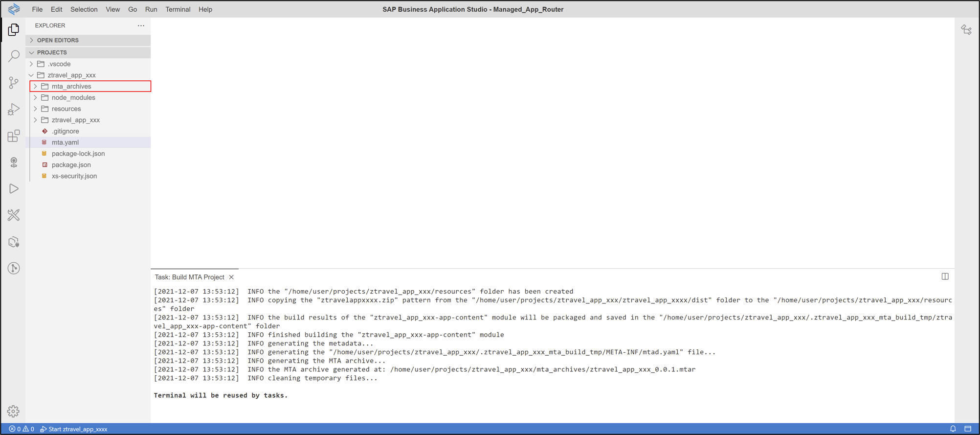The image size is (980, 435).
Task: Open the Help menu
Action: 205,9
